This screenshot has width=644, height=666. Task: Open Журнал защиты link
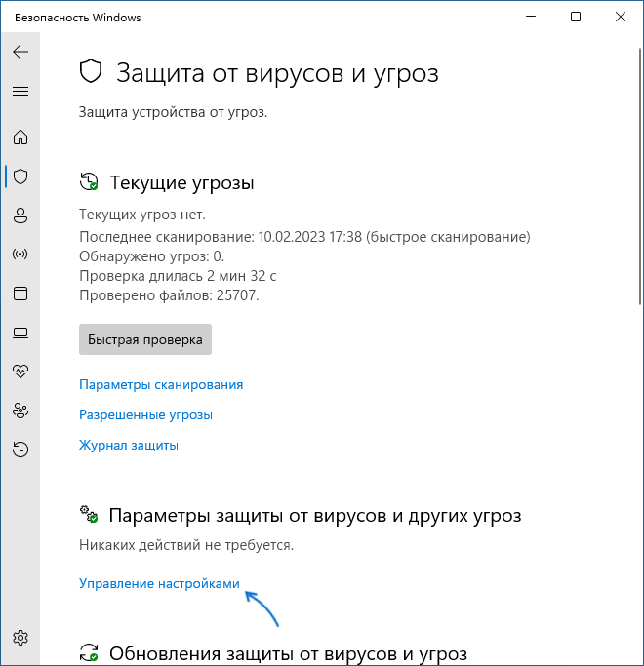coord(129,445)
